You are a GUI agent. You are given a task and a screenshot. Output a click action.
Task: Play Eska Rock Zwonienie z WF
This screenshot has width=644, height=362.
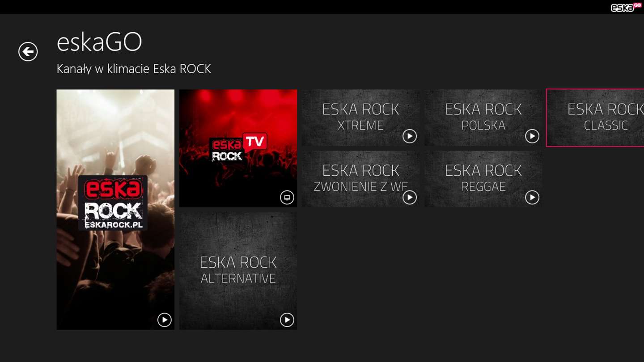pos(410,197)
